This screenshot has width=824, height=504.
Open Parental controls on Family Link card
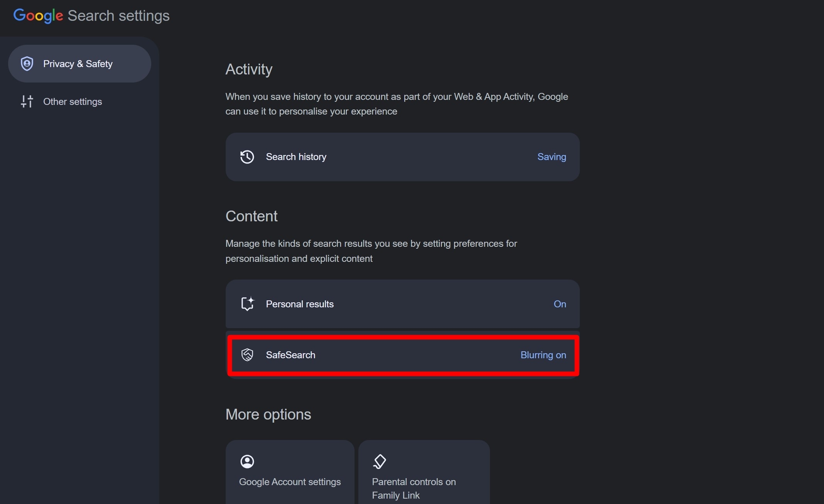[x=424, y=472]
